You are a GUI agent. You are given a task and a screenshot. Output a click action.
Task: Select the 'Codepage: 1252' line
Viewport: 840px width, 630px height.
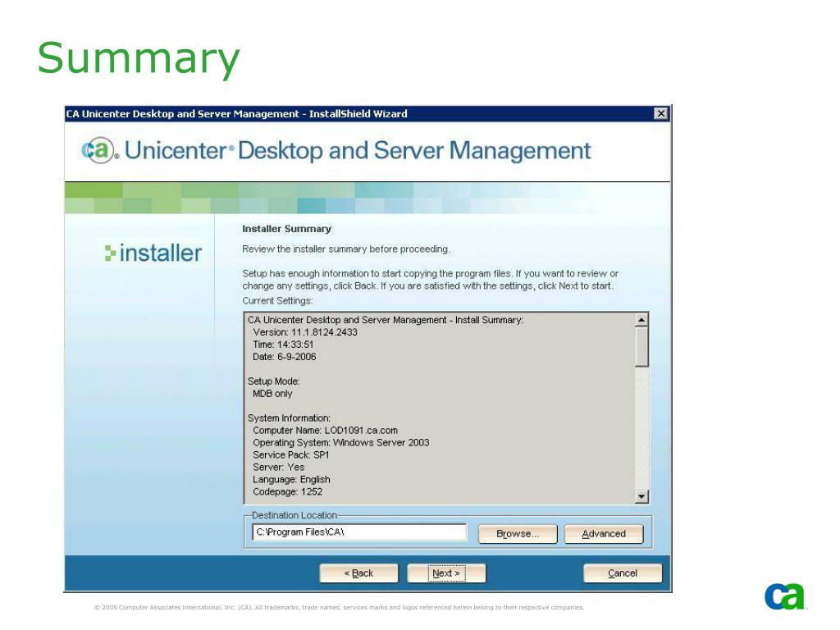[288, 492]
